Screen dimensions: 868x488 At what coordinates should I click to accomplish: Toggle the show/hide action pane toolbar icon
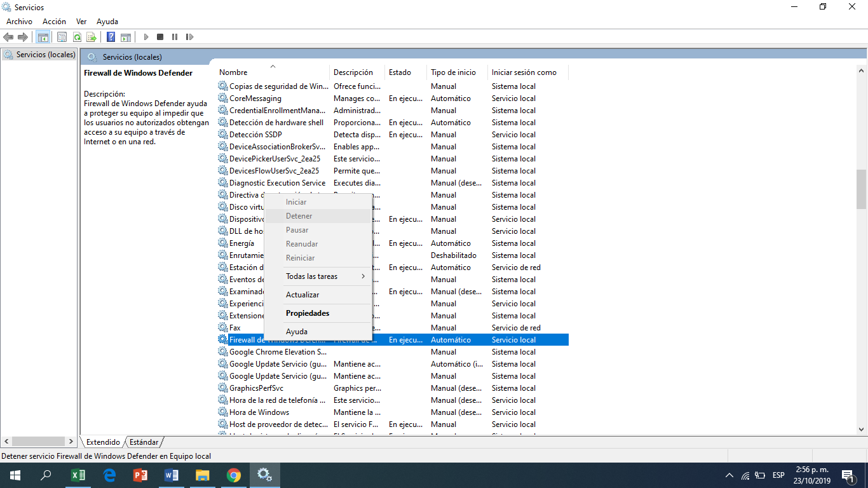coord(126,37)
